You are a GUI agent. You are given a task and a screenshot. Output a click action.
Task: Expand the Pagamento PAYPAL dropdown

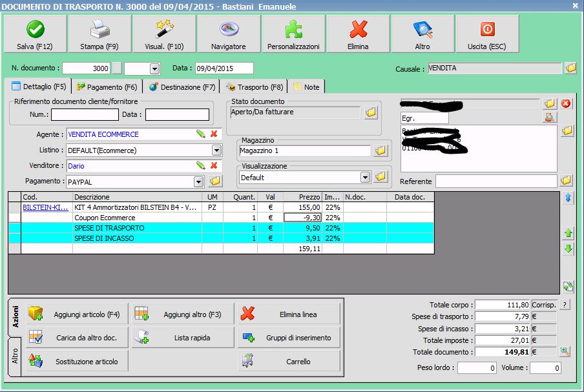tap(198, 182)
